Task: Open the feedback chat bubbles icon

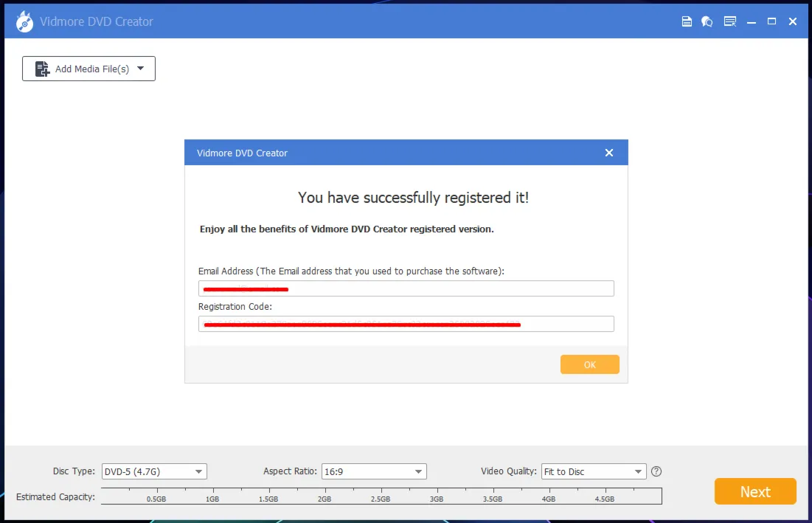Action: (707, 21)
